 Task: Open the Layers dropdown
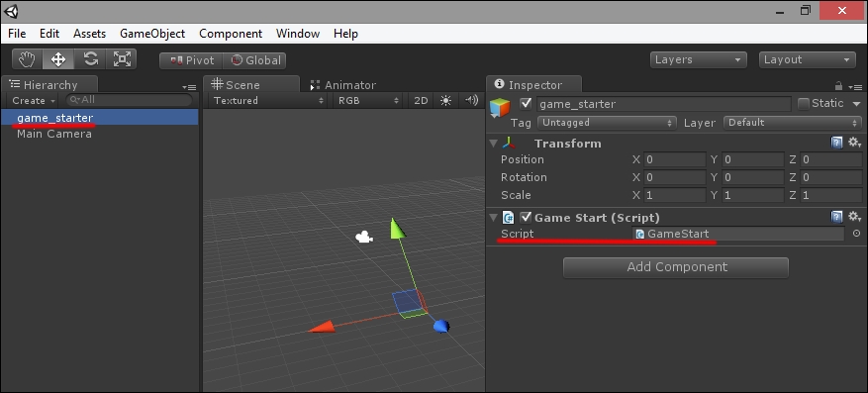coord(698,59)
